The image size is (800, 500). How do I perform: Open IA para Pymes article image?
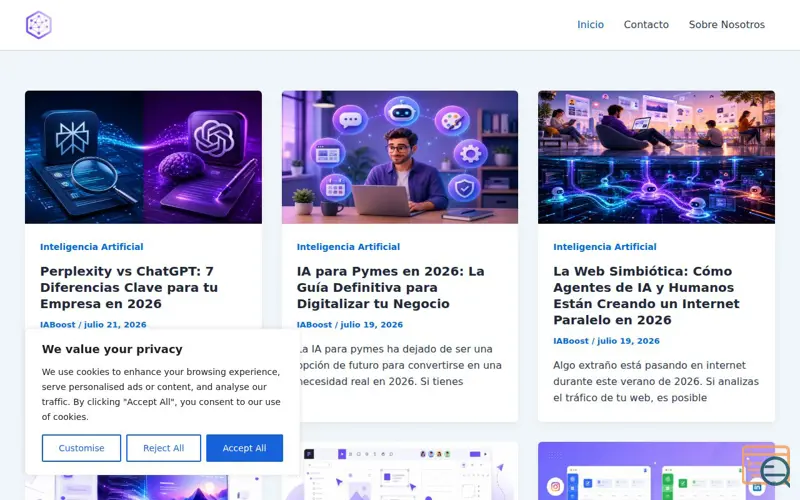point(399,157)
